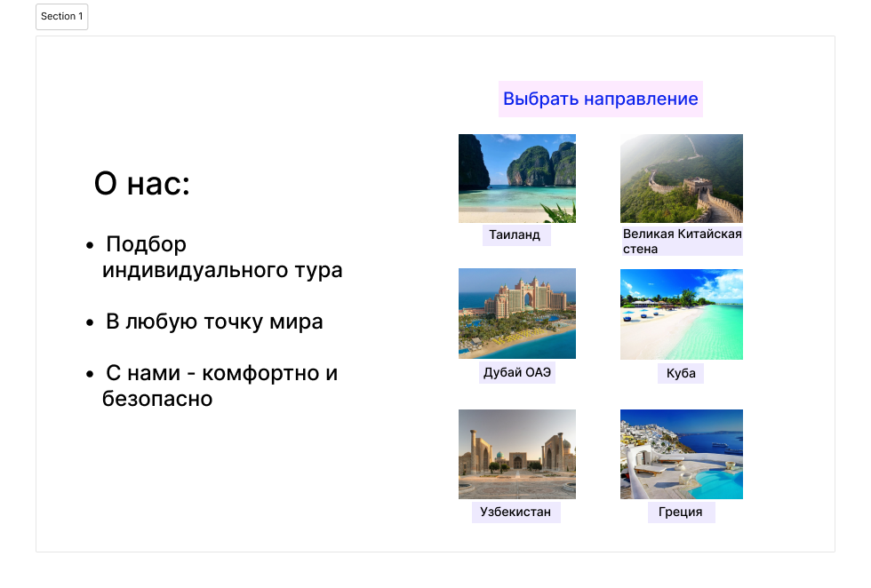Select the Uzbekistan Registan square photo

click(x=517, y=454)
